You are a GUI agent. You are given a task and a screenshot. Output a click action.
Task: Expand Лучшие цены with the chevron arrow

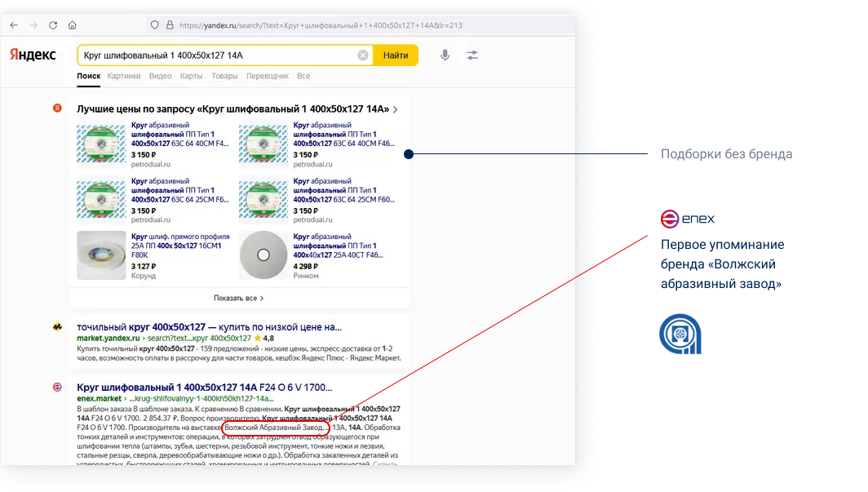tap(395, 109)
